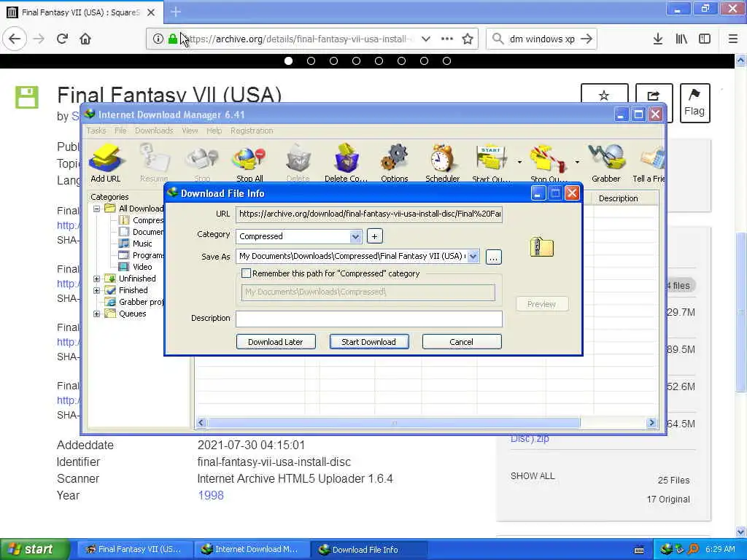Viewport: 747px width, 560px height.
Task: Click site information icon in address bar
Action: (158, 39)
